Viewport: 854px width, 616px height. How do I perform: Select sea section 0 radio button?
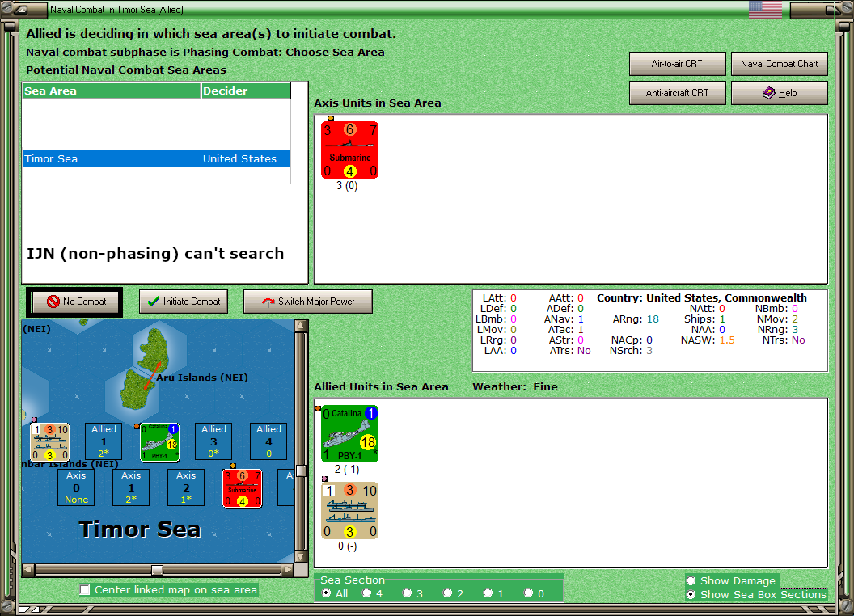pyautogui.click(x=528, y=593)
